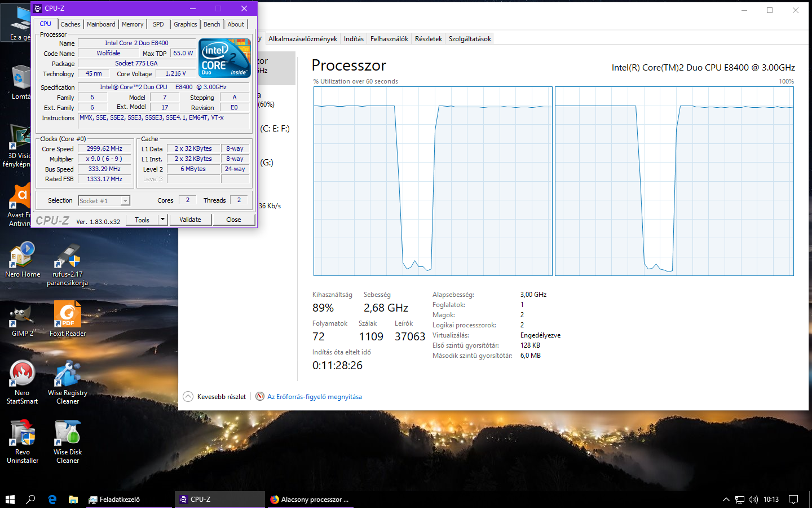Open the About tab in CPU-Z
812x508 pixels.
pyautogui.click(x=236, y=24)
